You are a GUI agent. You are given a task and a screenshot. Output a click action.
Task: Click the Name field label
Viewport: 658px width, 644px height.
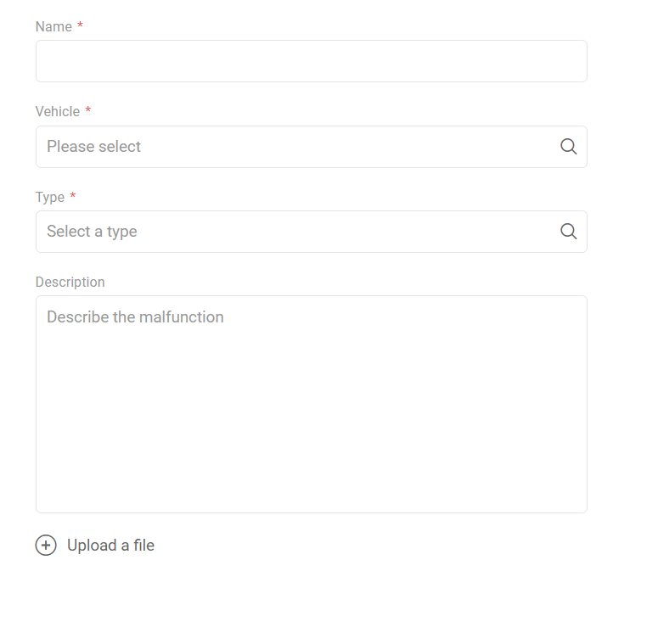point(53,26)
